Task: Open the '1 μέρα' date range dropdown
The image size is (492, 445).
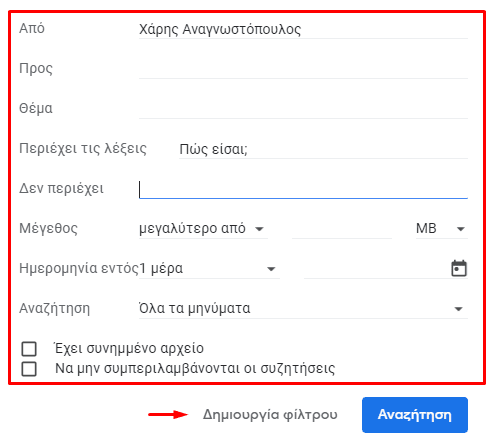Action: [x=209, y=269]
